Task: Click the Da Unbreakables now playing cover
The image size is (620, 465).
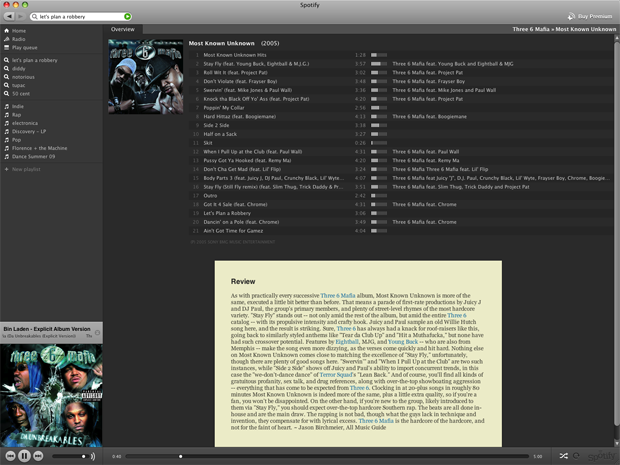Action: pyautogui.click(x=51, y=395)
